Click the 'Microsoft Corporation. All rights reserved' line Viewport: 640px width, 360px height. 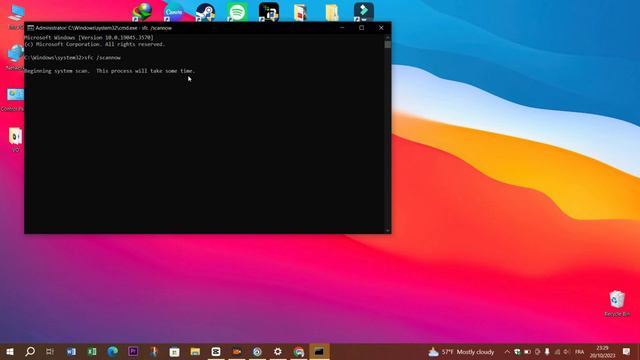coord(95,44)
